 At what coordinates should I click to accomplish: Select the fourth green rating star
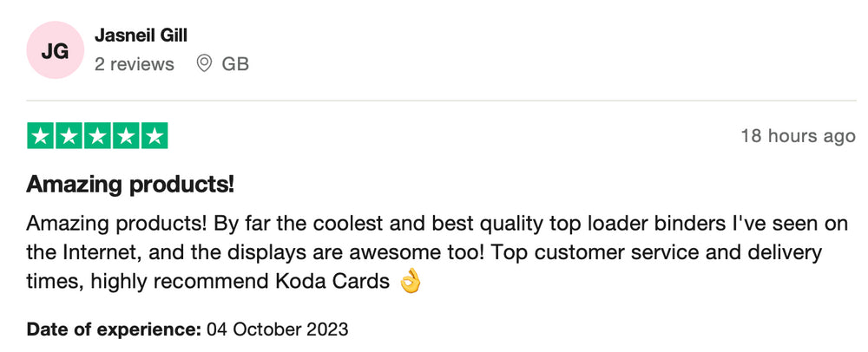(x=126, y=137)
